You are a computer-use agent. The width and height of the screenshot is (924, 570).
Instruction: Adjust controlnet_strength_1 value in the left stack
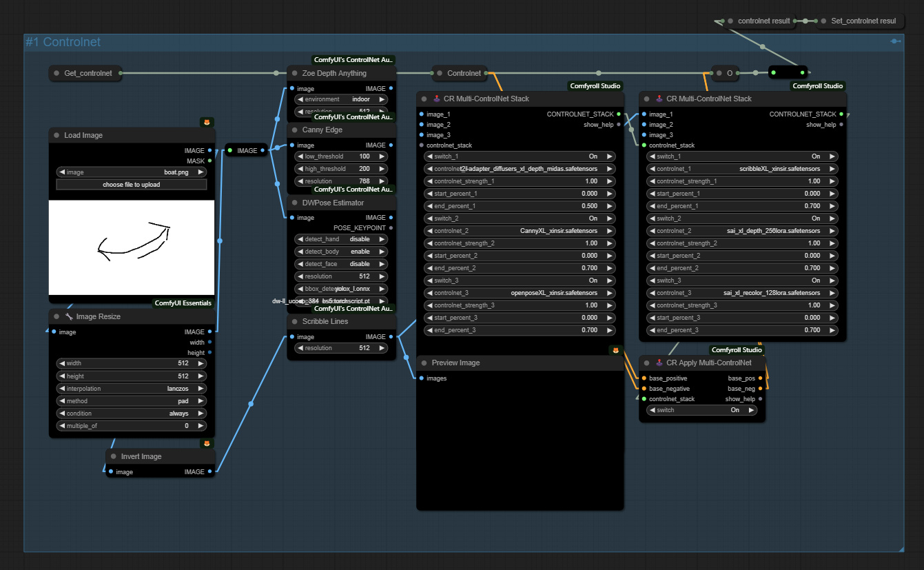point(520,181)
